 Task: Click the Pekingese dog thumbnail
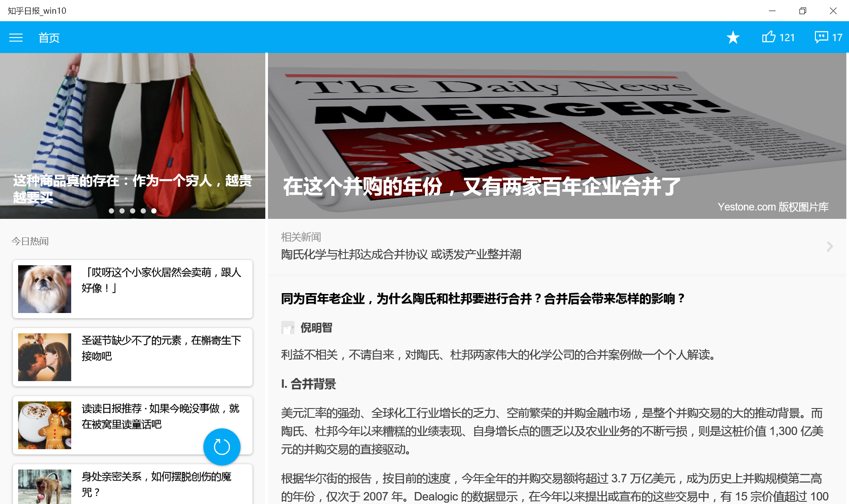(x=45, y=289)
